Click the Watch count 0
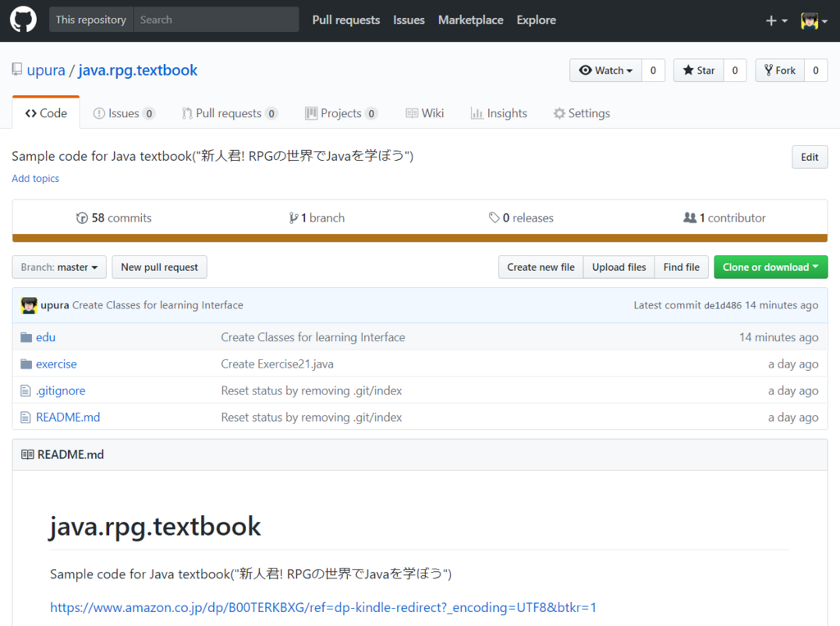 point(653,71)
